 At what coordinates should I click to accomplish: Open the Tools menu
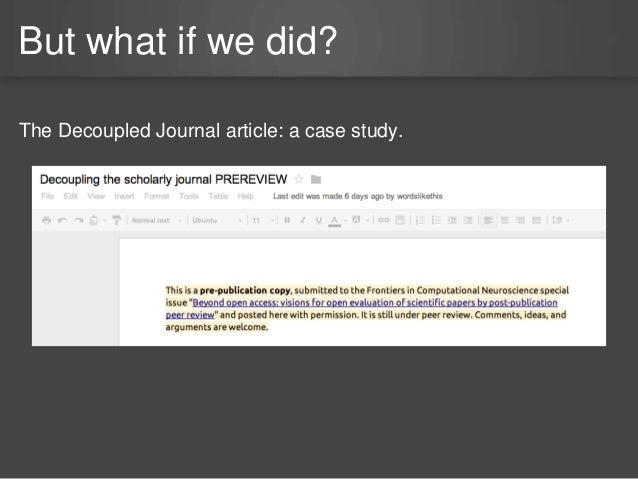click(x=189, y=196)
